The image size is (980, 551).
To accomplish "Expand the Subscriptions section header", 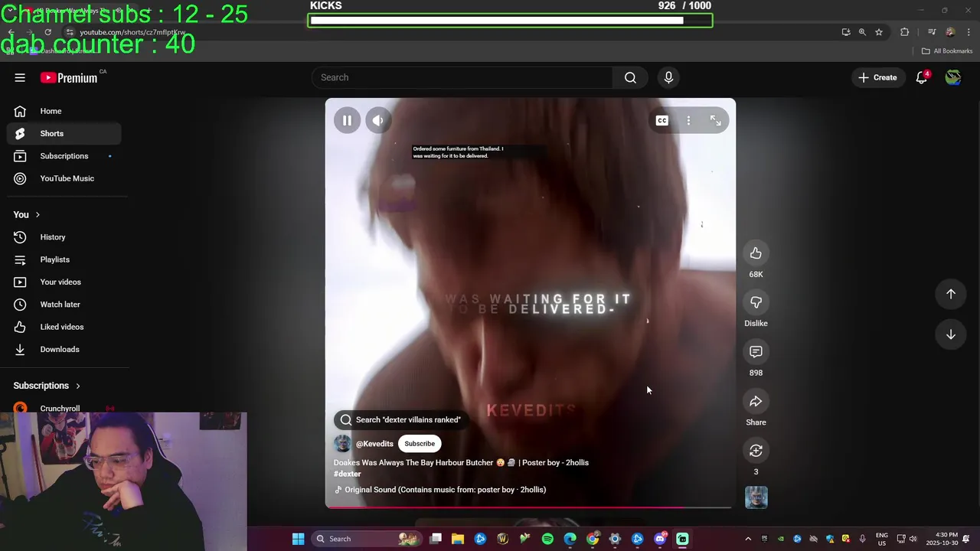I will click(x=47, y=386).
